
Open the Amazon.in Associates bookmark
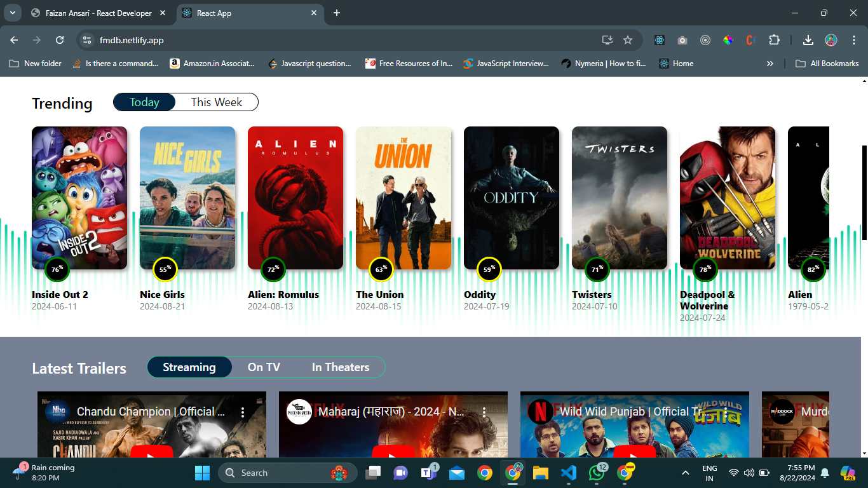click(x=212, y=64)
